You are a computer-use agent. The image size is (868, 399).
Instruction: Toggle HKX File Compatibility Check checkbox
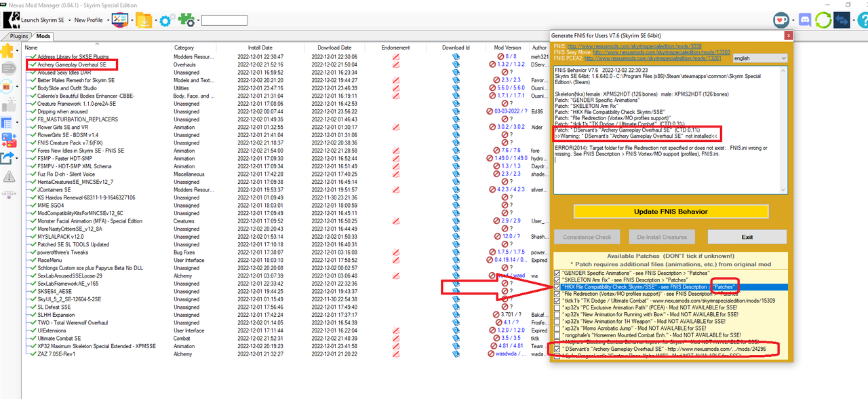pos(557,287)
